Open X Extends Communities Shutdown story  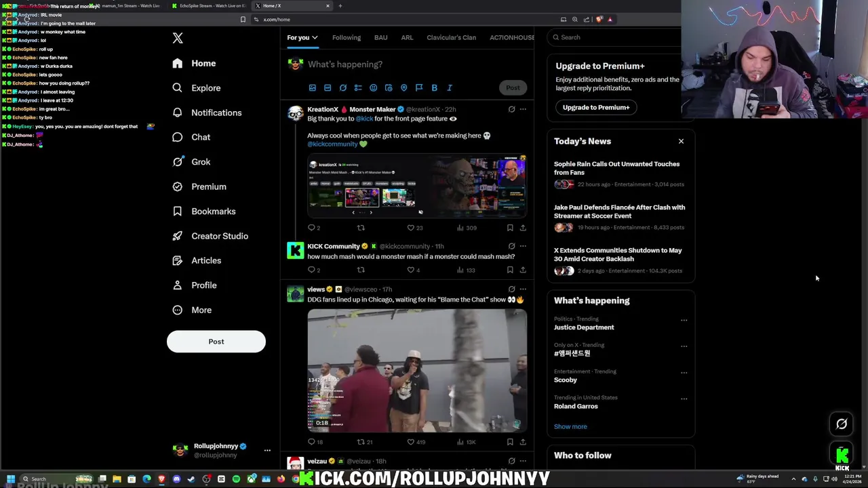point(620,260)
